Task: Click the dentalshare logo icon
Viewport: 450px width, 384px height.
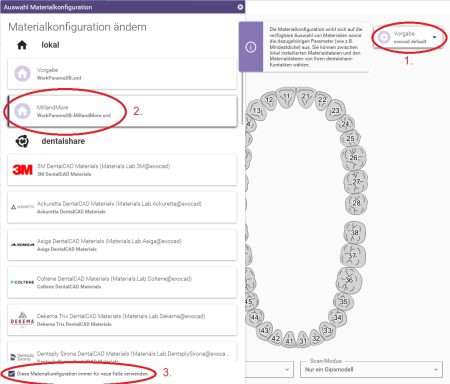Action: pos(22,141)
